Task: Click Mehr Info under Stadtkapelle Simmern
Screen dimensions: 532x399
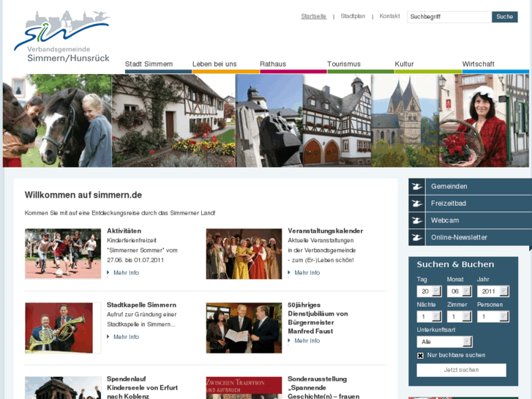Action: tap(126, 337)
